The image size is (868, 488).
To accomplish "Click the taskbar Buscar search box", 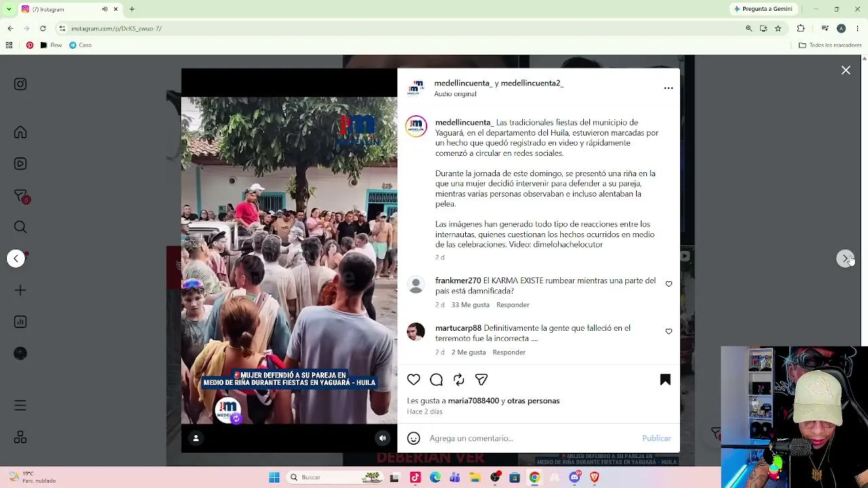I will click(334, 478).
